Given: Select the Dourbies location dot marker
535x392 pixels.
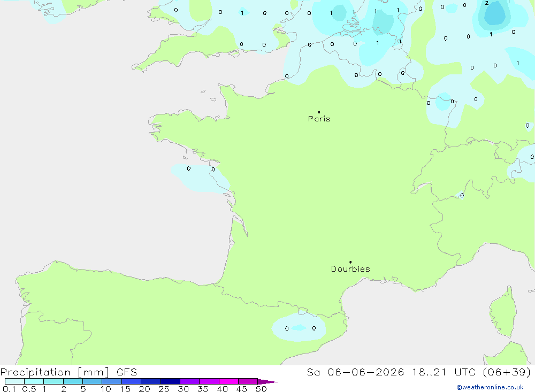Looking at the screenshot, I should point(350,262).
